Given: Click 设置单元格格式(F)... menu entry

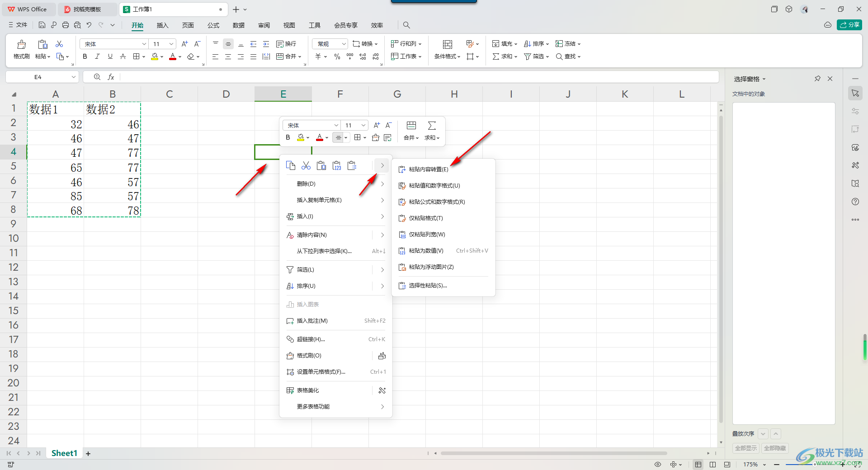Looking at the screenshot, I should (x=335, y=372).
